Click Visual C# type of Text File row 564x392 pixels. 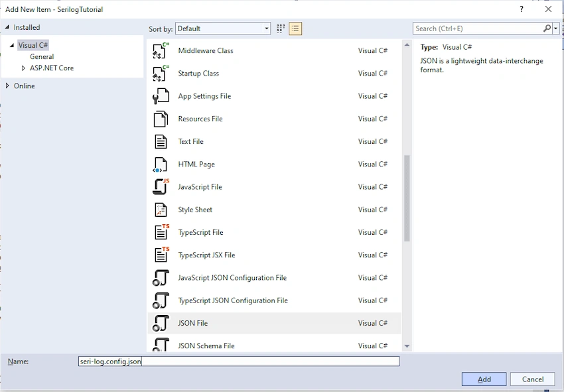click(x=373, y=141)
